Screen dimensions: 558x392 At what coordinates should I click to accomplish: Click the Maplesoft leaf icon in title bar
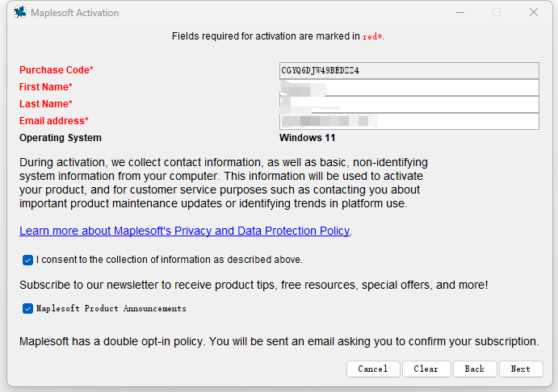coord(19,12)
